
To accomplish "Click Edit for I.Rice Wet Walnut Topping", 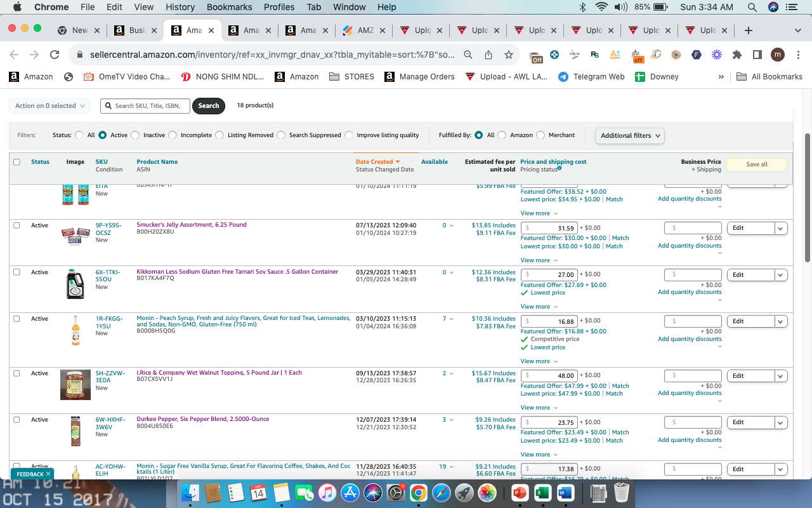I will click(x=751, y=376).
